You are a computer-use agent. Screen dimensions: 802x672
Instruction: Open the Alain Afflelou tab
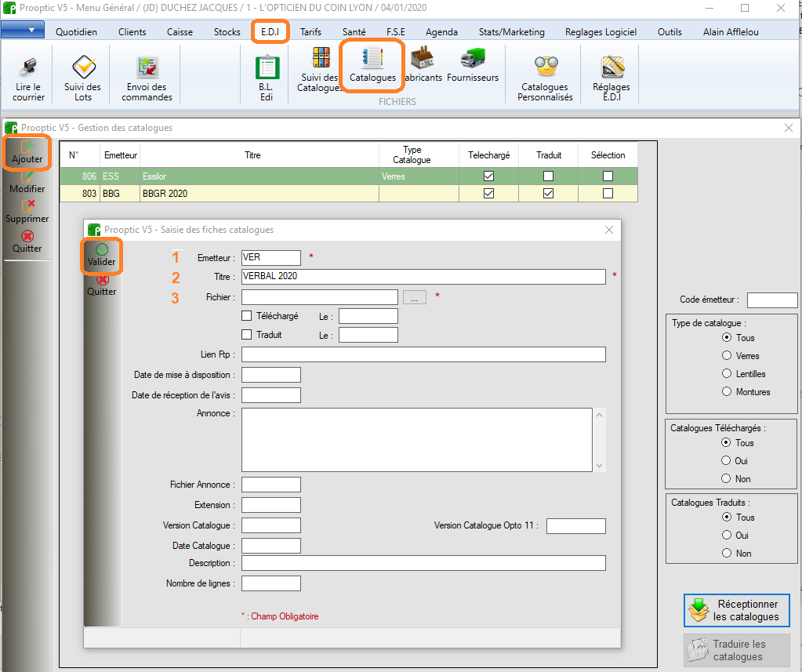click(731, 31)
